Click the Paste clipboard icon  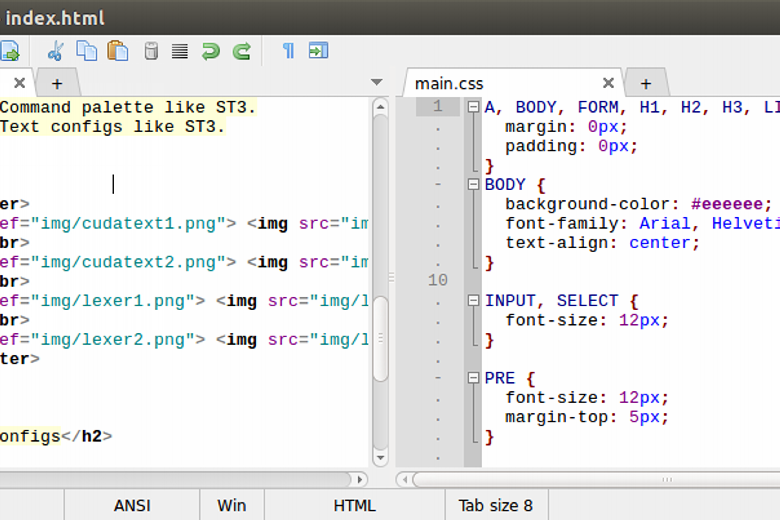click(x=118, y=51)
